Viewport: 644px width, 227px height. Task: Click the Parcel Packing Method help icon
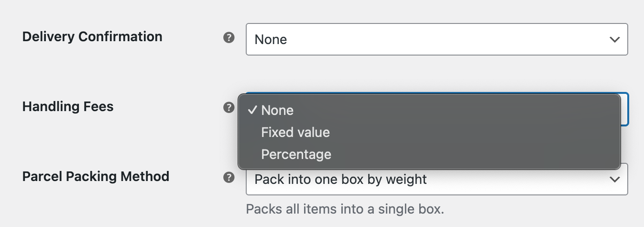click(x=229, y=178)
